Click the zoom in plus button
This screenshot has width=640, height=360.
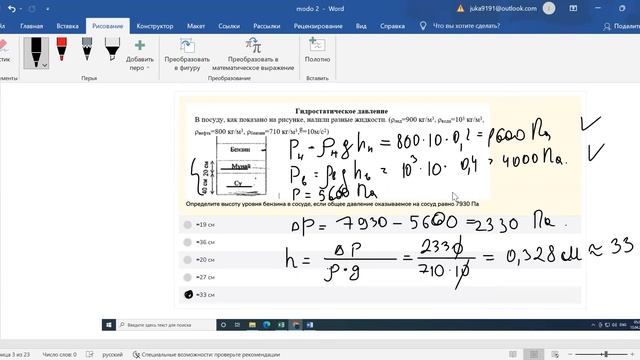click(x=633, y=354)
